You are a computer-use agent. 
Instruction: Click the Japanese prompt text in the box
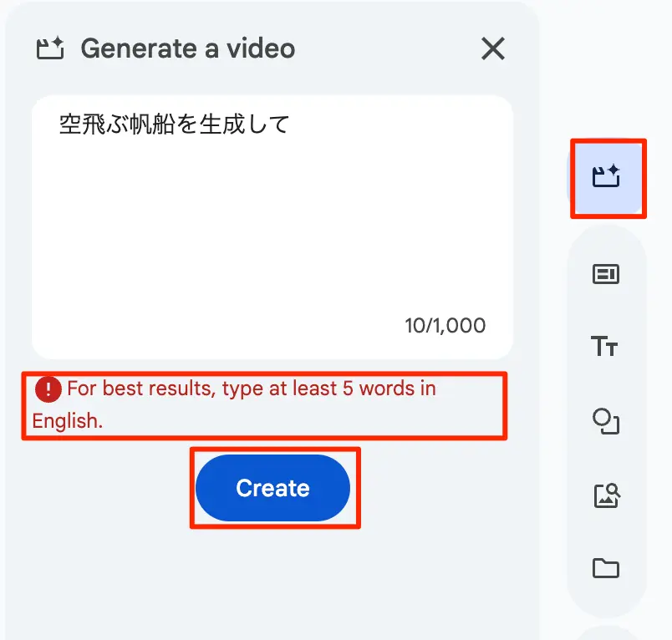click(x=174, y=124)
